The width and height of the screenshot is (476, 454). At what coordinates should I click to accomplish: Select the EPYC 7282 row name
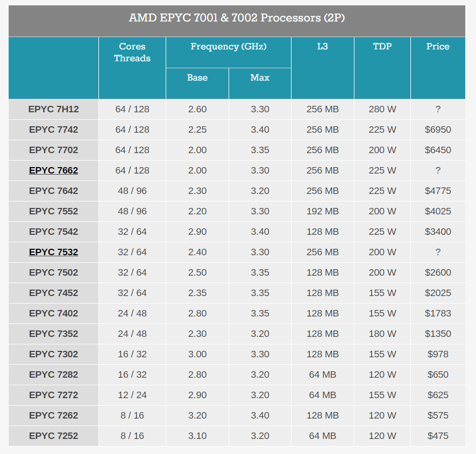point(53,374)
